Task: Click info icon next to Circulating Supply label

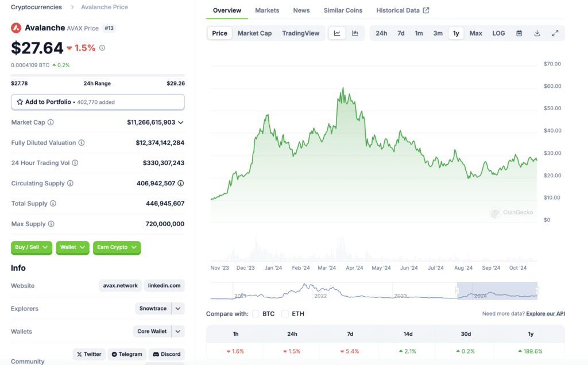Action: [x=70, y=183]
